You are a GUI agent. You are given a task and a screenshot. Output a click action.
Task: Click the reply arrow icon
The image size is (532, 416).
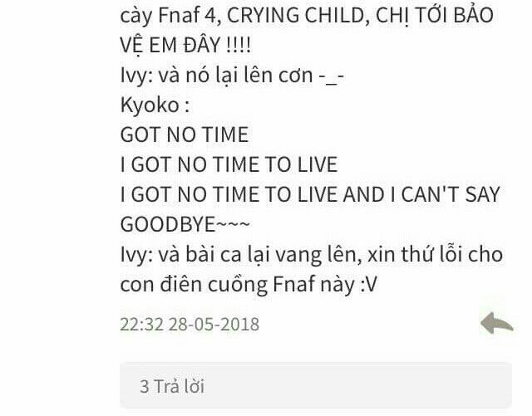pos(497,323)
